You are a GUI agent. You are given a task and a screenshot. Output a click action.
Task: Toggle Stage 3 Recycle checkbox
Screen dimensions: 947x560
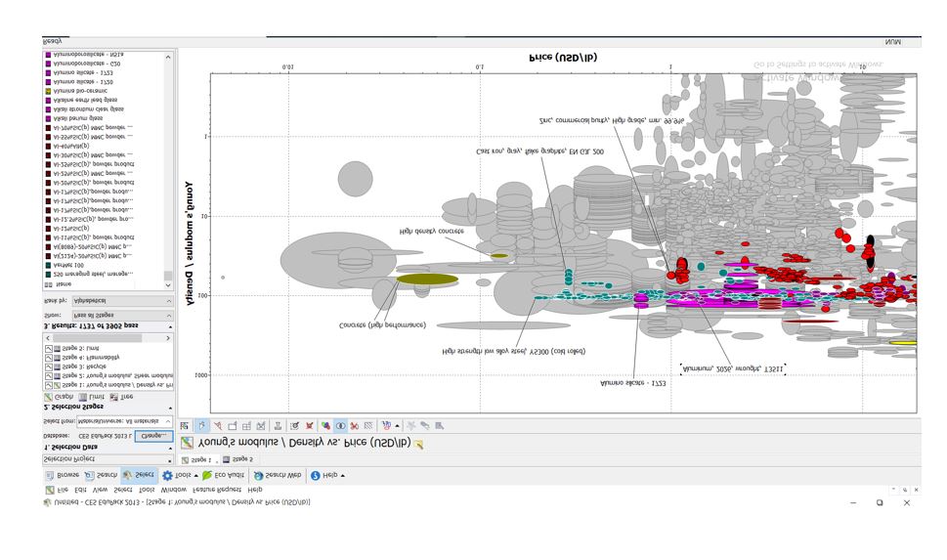48,366
